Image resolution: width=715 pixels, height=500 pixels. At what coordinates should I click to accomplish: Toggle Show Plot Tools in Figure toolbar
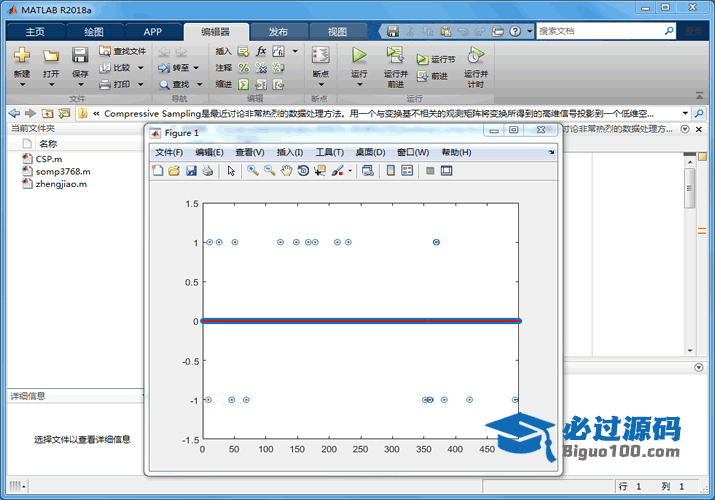(x=446, y=170)
